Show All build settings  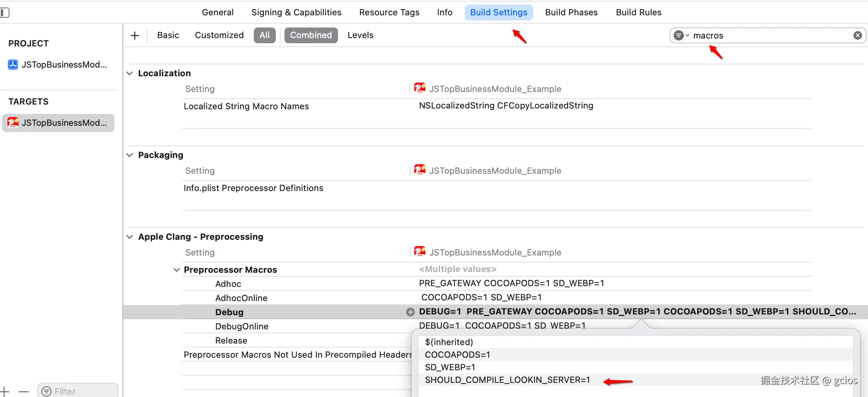pyautogui.click(x=265, y=35)
